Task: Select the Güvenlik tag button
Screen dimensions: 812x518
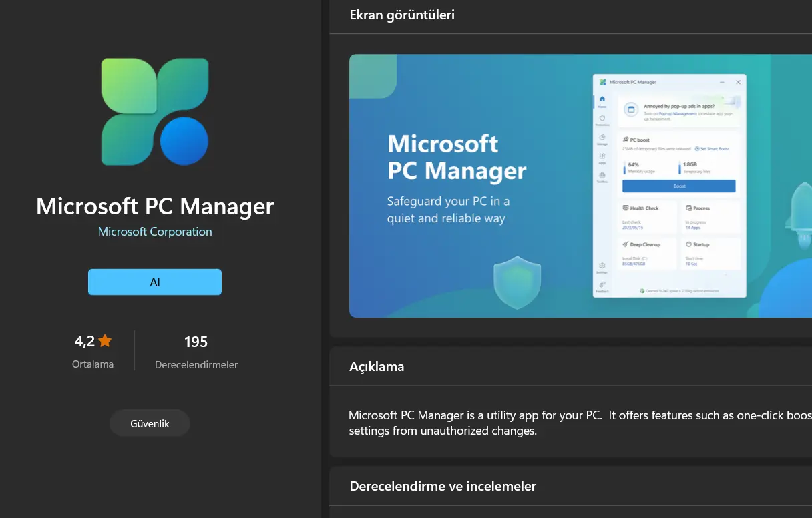Action: 150,423
